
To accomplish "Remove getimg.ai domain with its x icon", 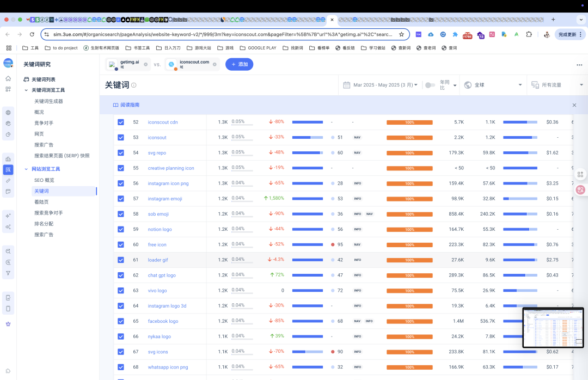I will pyautogui.click(x=146, y=65).
